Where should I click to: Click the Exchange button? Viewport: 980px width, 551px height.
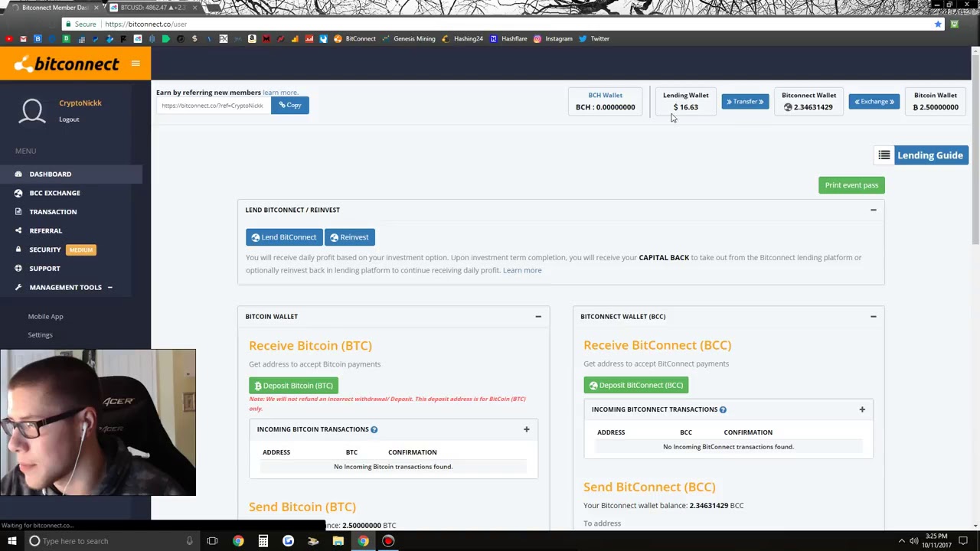coord(874,102)
